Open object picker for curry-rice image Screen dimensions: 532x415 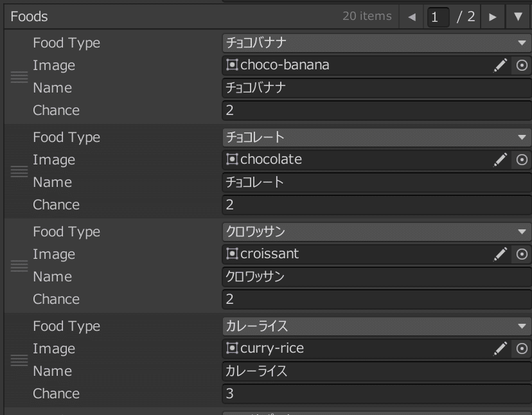click(x=522, y=348)
